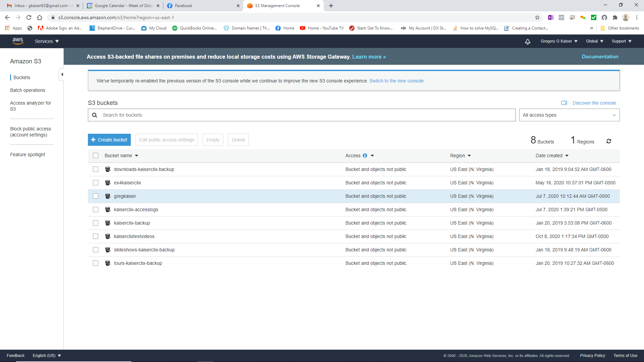Go to browser home page icon
Image resolution: width=644 pixels, height=362 pixels.
point(40,17)
